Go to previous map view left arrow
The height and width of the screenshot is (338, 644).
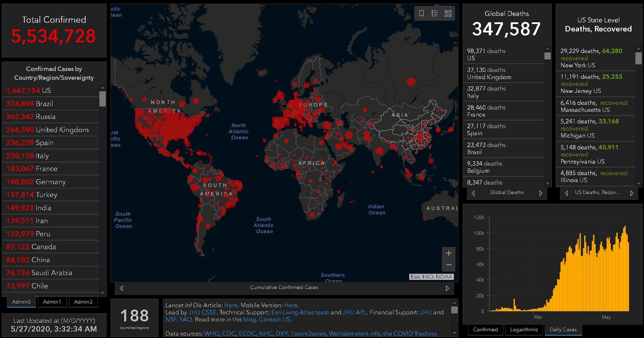coord(122,288)
